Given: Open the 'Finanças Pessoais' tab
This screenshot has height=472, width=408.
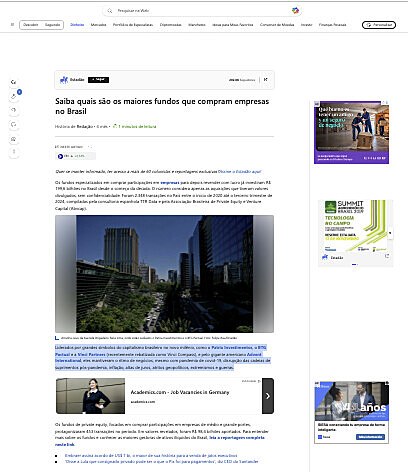Looking at the screenshot, I should click(332, 25).
